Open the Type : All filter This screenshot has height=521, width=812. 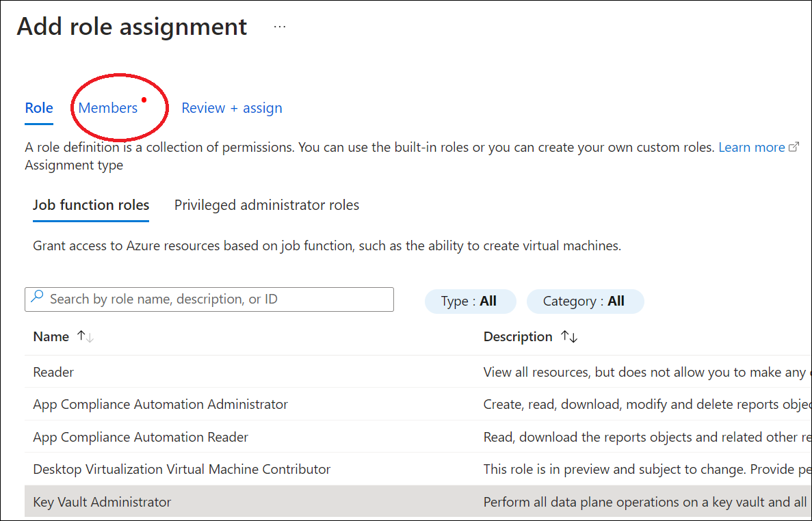click(469, 301)
